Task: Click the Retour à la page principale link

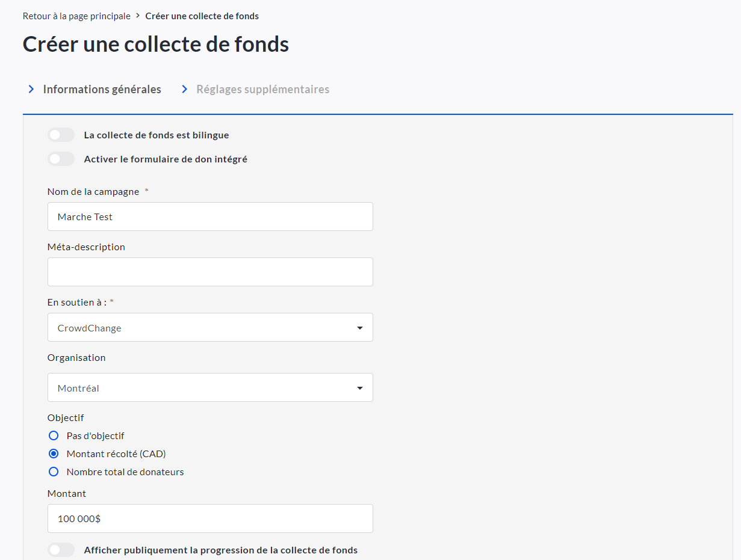Action: click(76, 16)
